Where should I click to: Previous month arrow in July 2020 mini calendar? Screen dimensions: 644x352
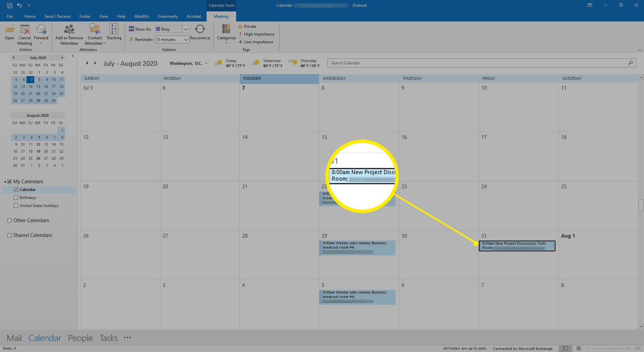click(13, 58)
